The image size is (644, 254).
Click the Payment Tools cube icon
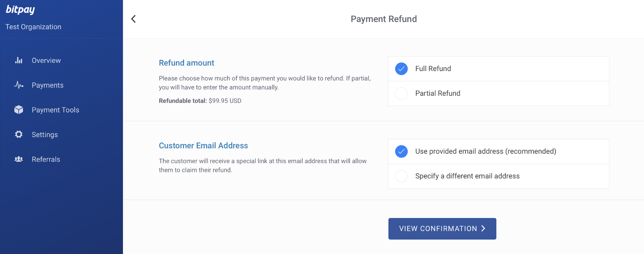tap(19, 110)
